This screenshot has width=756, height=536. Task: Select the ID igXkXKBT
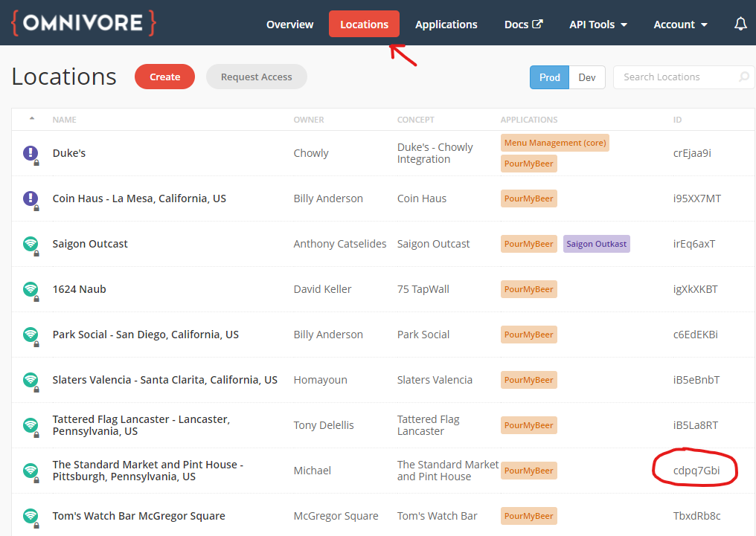tap(695, 289)
